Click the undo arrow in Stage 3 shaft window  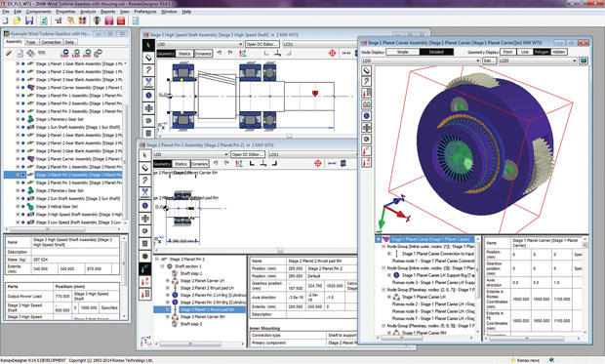(220, 53)
